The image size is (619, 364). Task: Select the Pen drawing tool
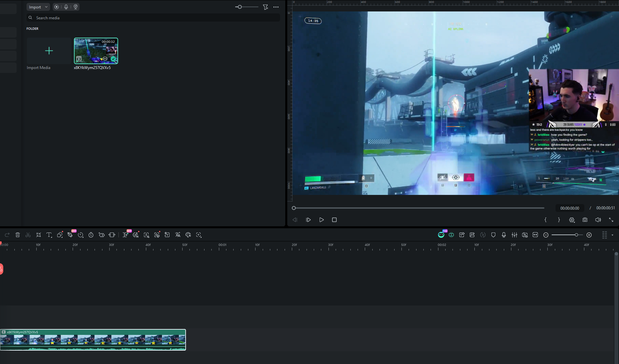pyautogui.click(x=70, y=235)
